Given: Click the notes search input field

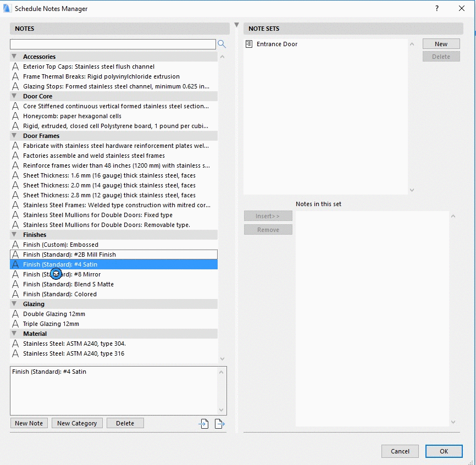Looking at the screenshot, I should tap(113, 45).
